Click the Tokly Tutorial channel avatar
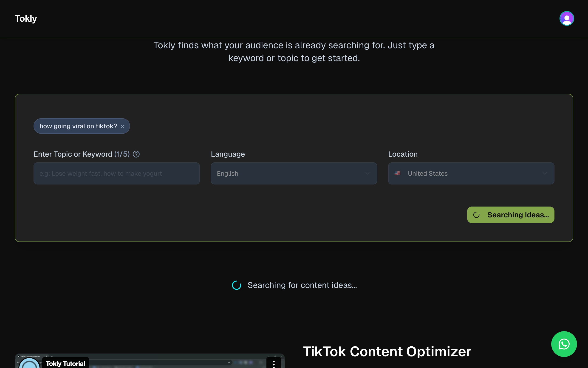 [x=29, y=363]
